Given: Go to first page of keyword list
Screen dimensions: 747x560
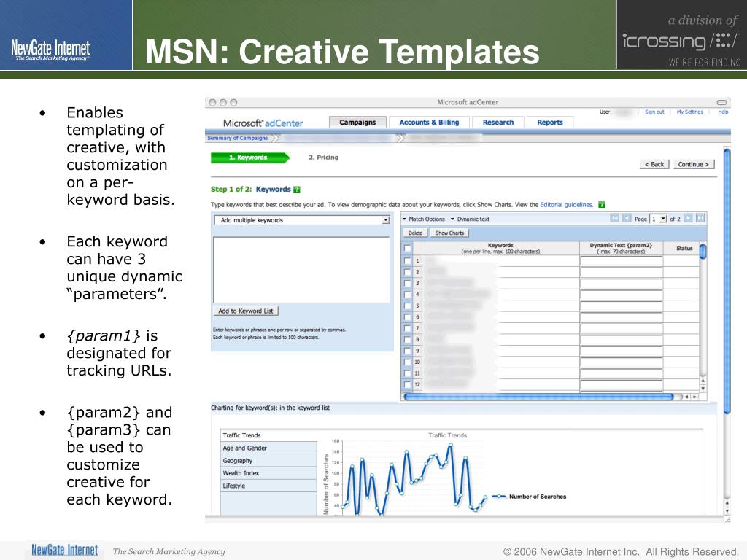Looking at the screenshot, I should pos(614,218).
